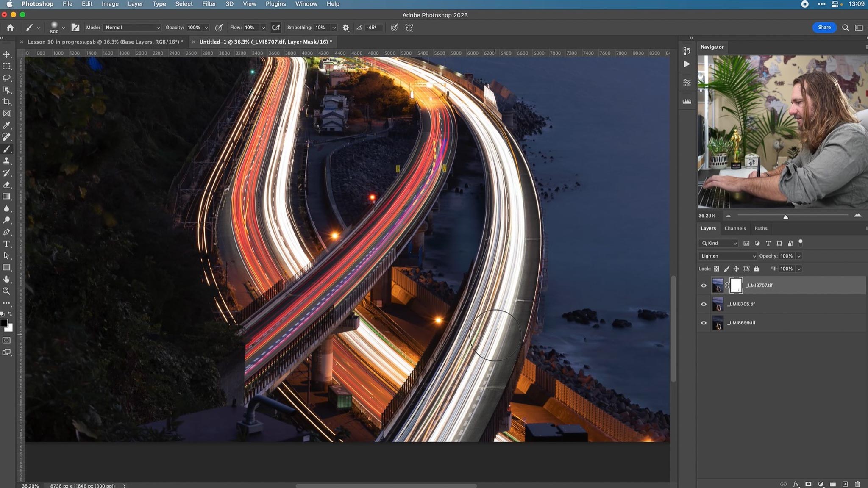Toggle visibility of the _LMI8699.tif layer

tap(704, 322)
